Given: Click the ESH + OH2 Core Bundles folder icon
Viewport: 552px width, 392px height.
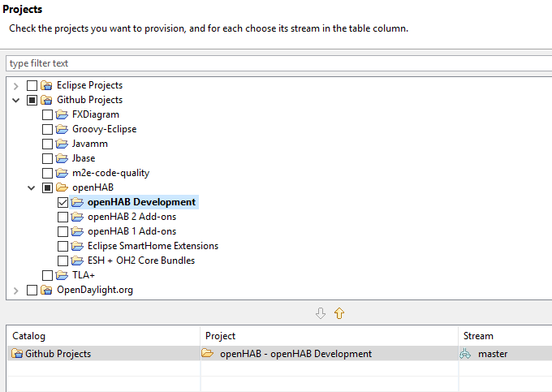Looking at the screenshot, I should (x=77, y=261).
